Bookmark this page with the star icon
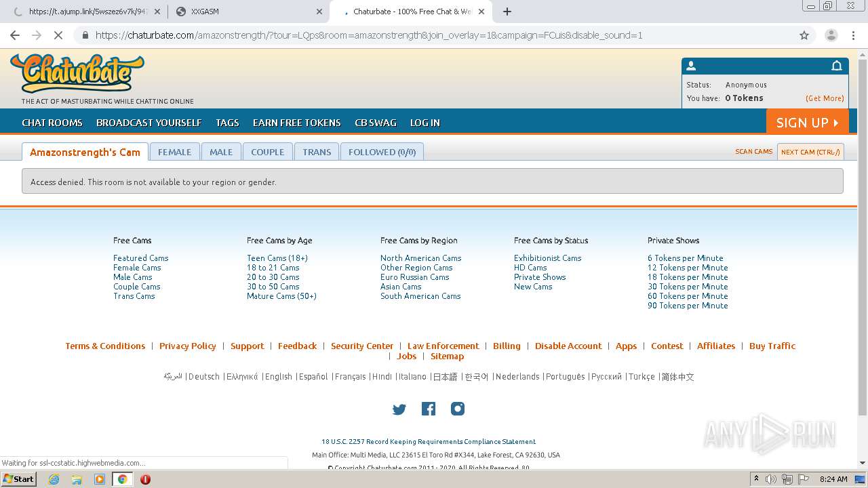The width and height of the screenshot is (868, 488). click(x=804, y=35)
